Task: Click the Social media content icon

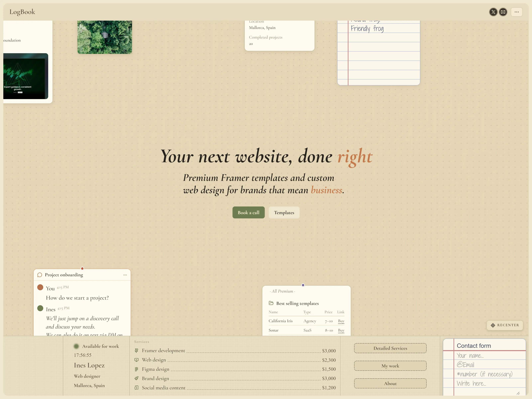Action: coord(136,388)
